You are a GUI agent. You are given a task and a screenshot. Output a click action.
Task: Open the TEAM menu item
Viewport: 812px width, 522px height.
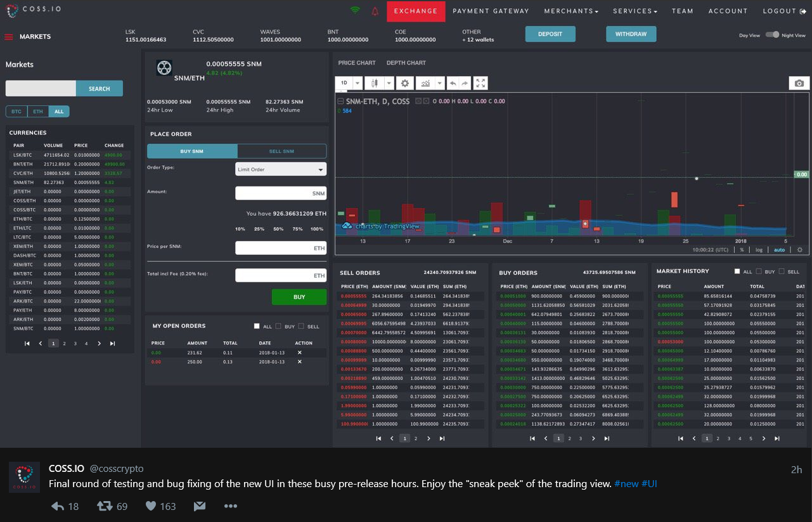(x=683, y=11)
